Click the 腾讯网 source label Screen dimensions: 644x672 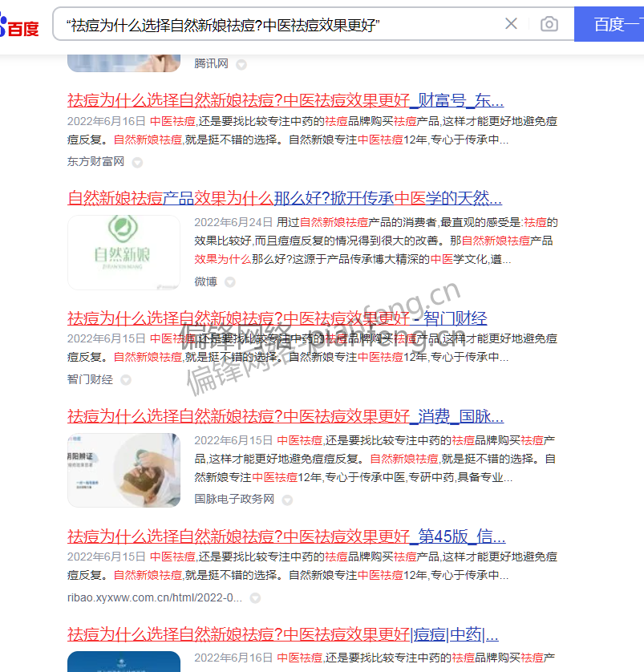tap(211, 64)
